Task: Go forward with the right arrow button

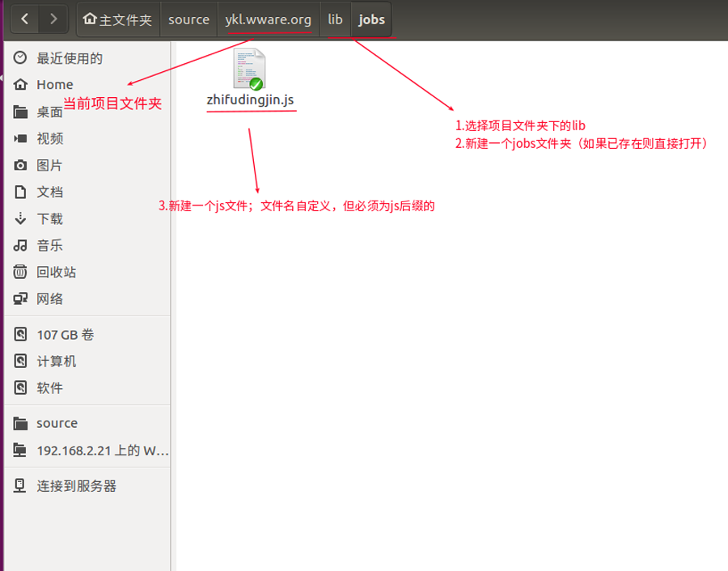Action: click(53, 19)
